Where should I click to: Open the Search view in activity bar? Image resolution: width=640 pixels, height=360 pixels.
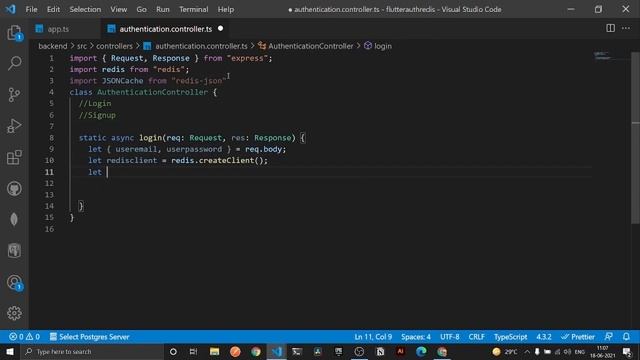[x=14, y=64]
